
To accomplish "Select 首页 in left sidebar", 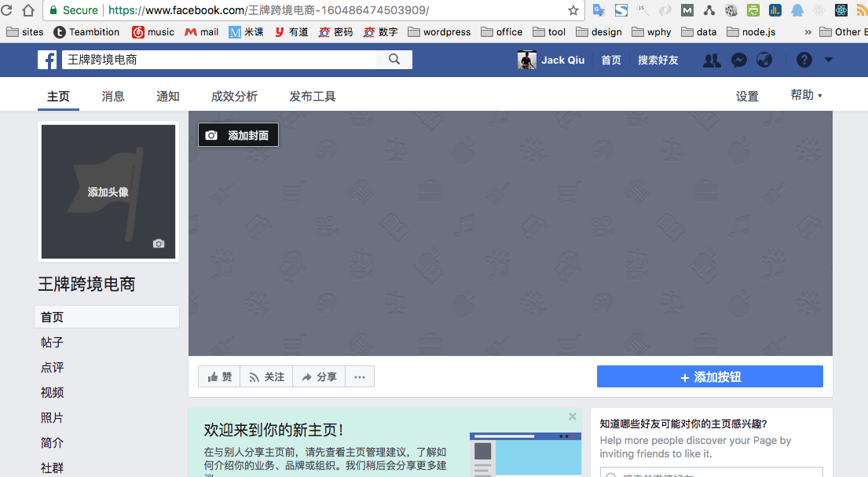I will point(107,317).
